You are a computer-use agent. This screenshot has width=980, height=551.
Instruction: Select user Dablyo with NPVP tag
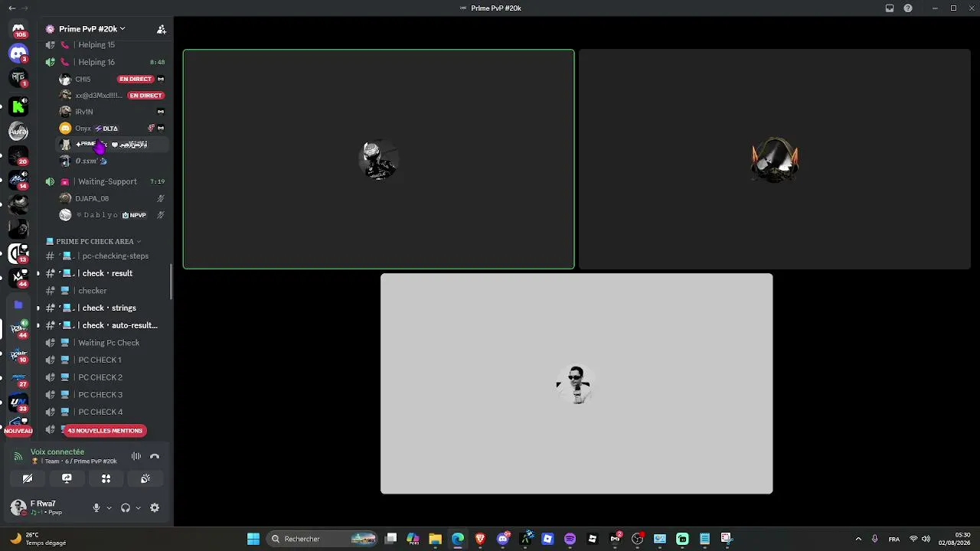113,215
